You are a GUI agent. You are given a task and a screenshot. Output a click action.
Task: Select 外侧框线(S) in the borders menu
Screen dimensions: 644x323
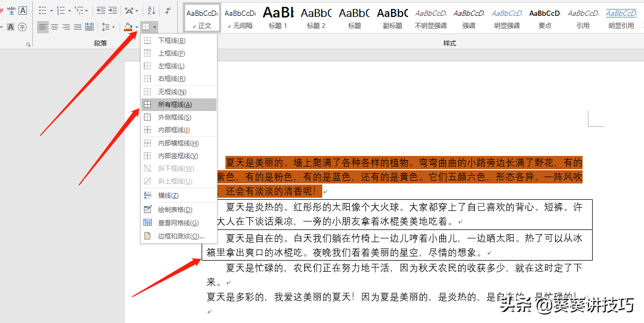[179, 117]
